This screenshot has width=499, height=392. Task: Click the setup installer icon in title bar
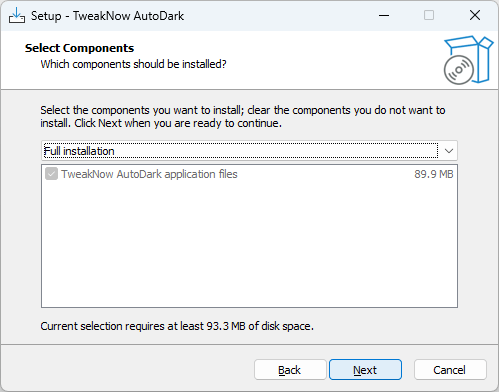click(x=17, y=16)
